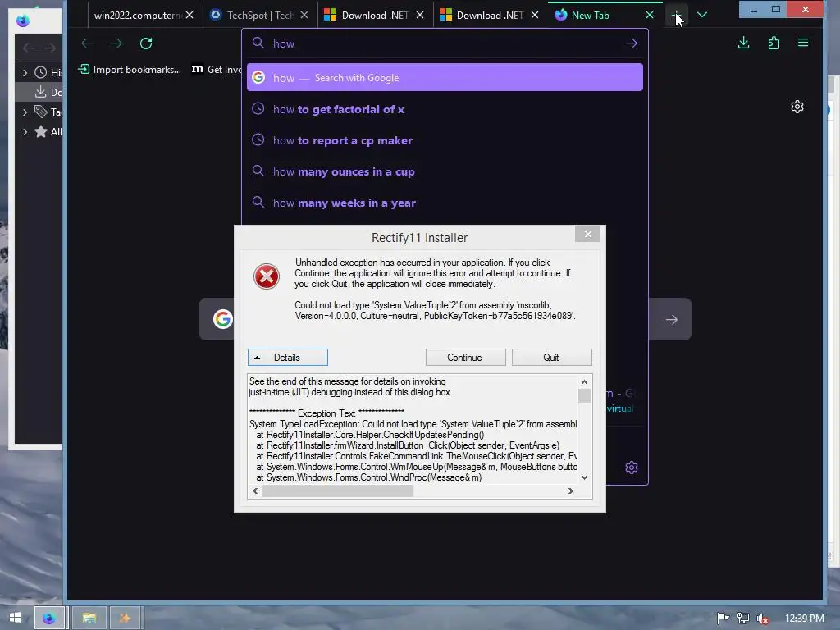
Task: Click the arrow button of the page search box
Action: (x=671, y=320)
